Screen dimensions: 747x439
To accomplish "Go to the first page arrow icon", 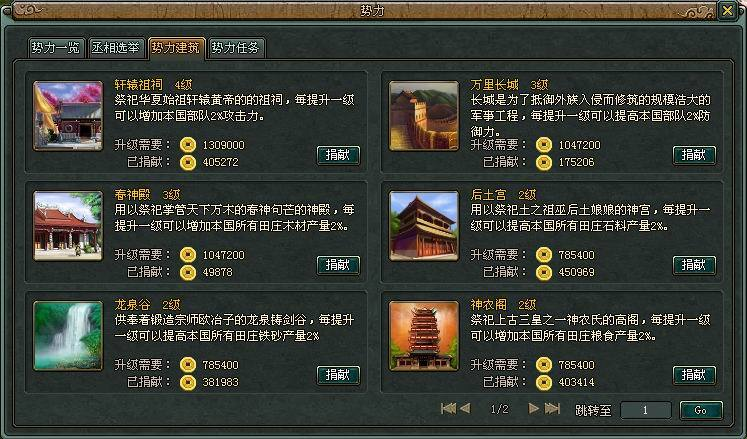I will tap(448, 408).
